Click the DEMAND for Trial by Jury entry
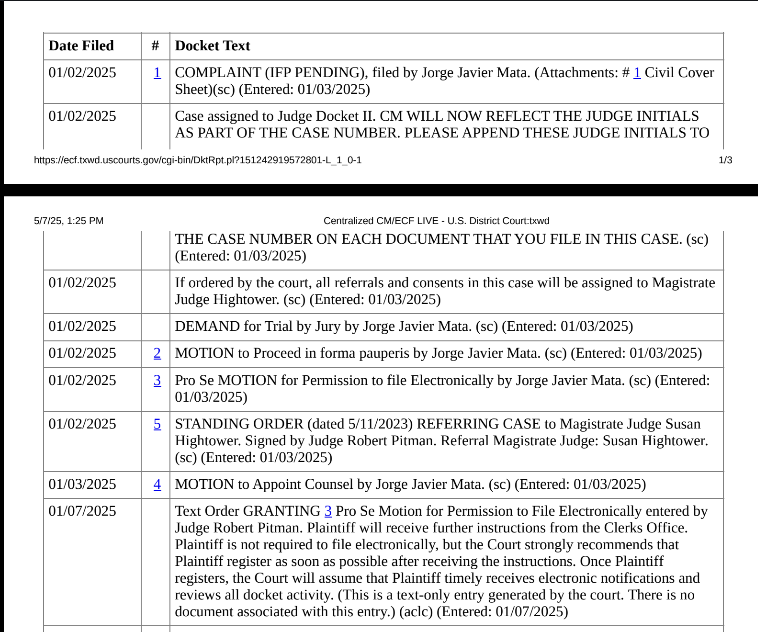The image size is (758, 632). (x=403, y=326)
